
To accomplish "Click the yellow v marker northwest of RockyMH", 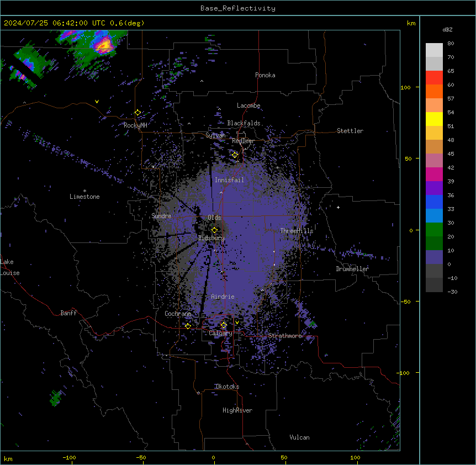I will 97,102.
